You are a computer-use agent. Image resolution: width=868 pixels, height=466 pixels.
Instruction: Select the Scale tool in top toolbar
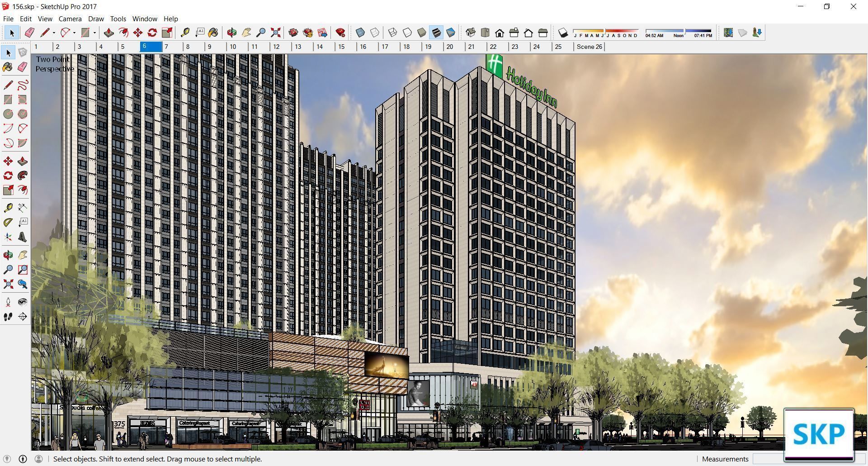(x=167, y=33)
